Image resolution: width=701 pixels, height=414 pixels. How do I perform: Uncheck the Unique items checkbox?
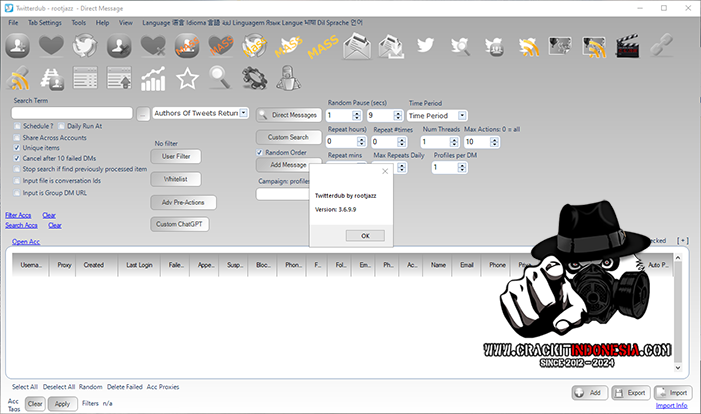(x=17, y=148)
